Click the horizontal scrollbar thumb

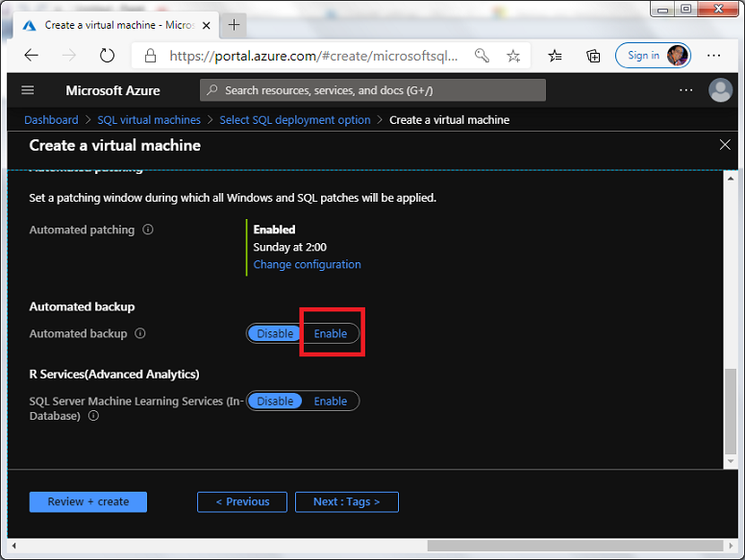point(575,546)
